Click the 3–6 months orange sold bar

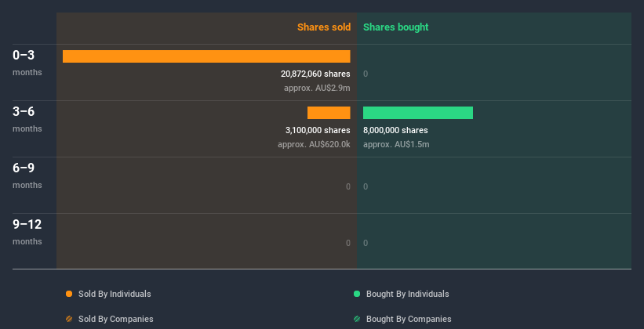329,113
